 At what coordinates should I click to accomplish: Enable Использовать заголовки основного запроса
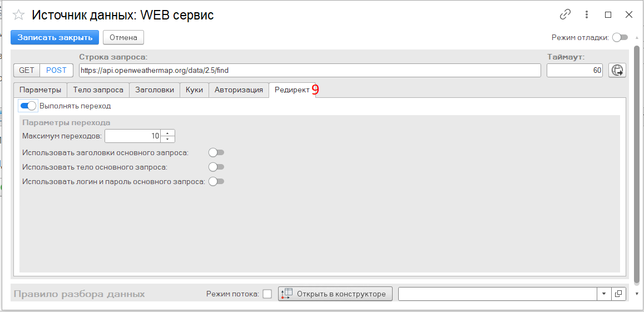pyautogui.click(x=216, y=153)
